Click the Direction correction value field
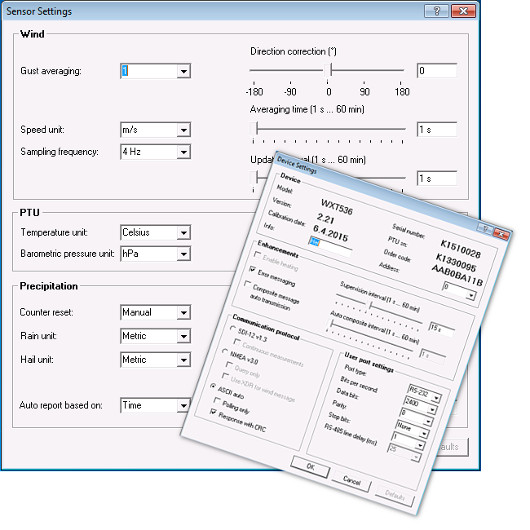 point(437,71)
